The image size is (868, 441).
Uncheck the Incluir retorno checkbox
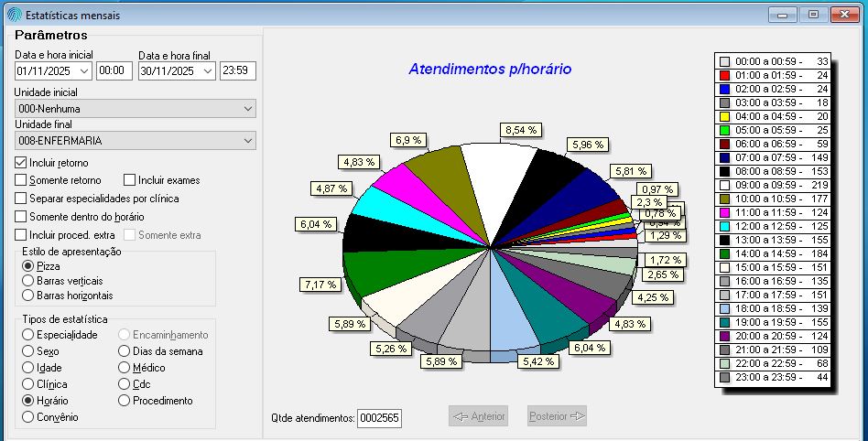(21, 163)
